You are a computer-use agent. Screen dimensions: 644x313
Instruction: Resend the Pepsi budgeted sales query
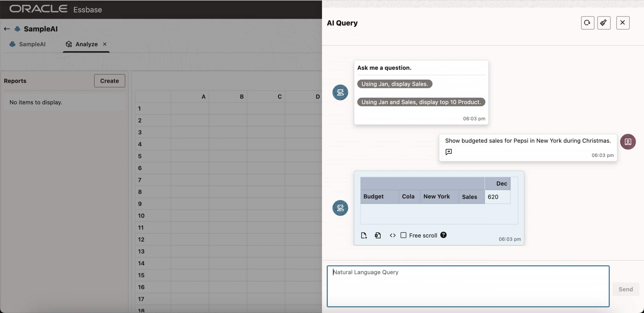click(449, 152)
